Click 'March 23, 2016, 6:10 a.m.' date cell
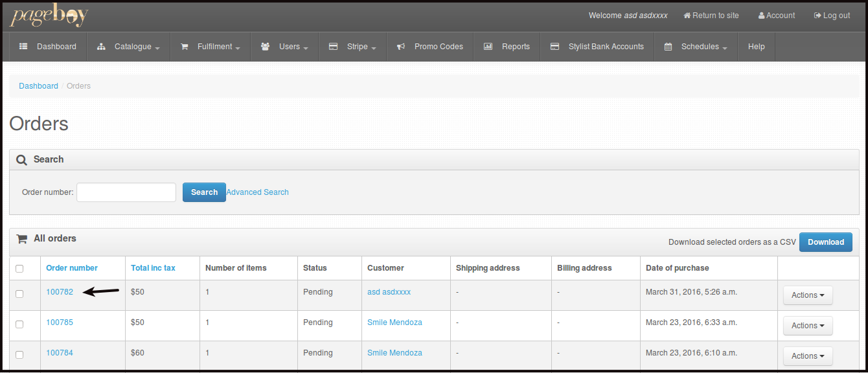Screen dimensions: 868x373 tap(691, 353)
